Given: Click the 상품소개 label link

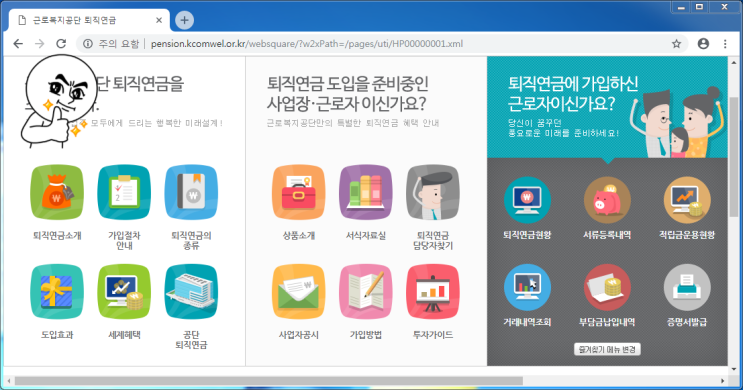Looking at the screenshot, I should point(299,235).
